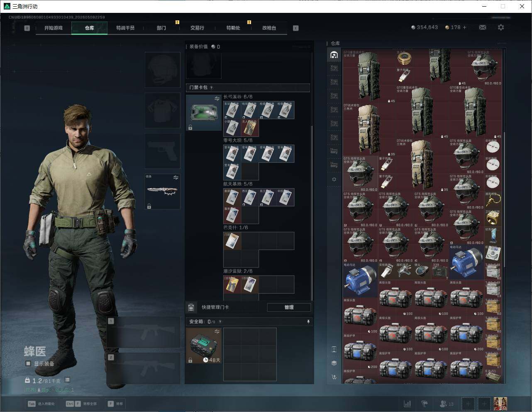Image resolution: width=532 pixels, height=412 pixels.
Task: Click the empty body armor equipment slot
Action: click(x=163, y=110)
